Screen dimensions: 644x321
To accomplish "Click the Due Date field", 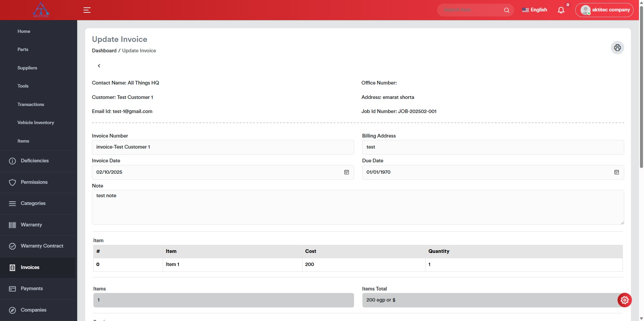I will coord(493,172).
